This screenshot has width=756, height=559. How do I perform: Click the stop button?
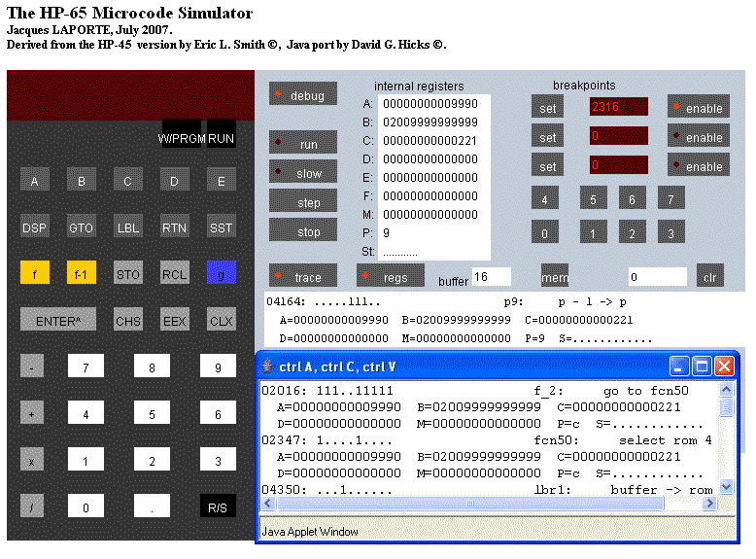coord(303,230)
